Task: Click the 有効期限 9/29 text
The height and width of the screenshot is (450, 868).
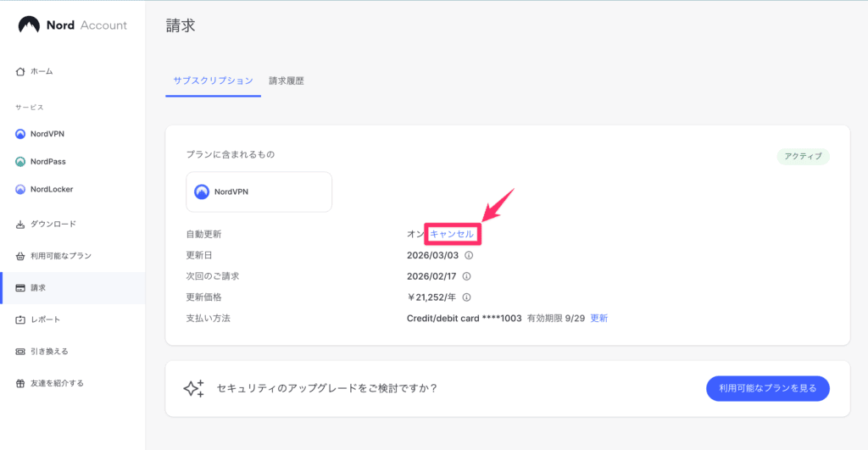Action: 556,319
